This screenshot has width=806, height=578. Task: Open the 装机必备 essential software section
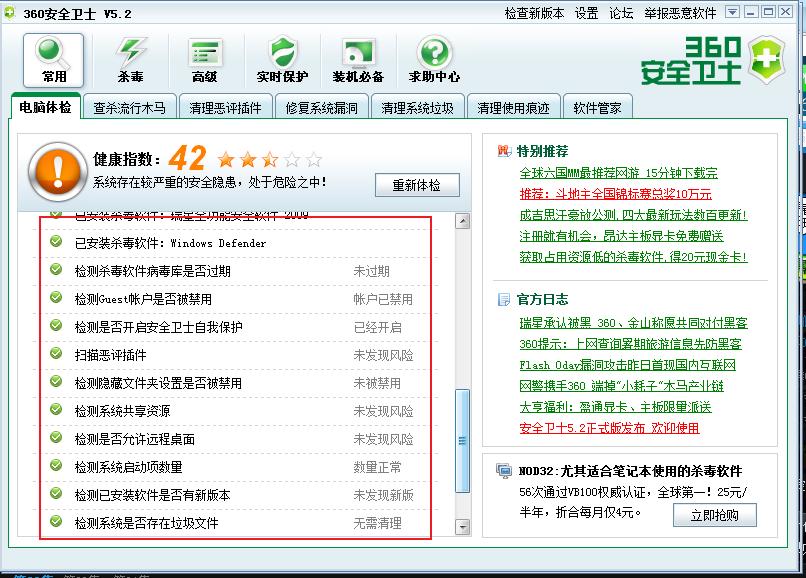(x=358, y=60)
